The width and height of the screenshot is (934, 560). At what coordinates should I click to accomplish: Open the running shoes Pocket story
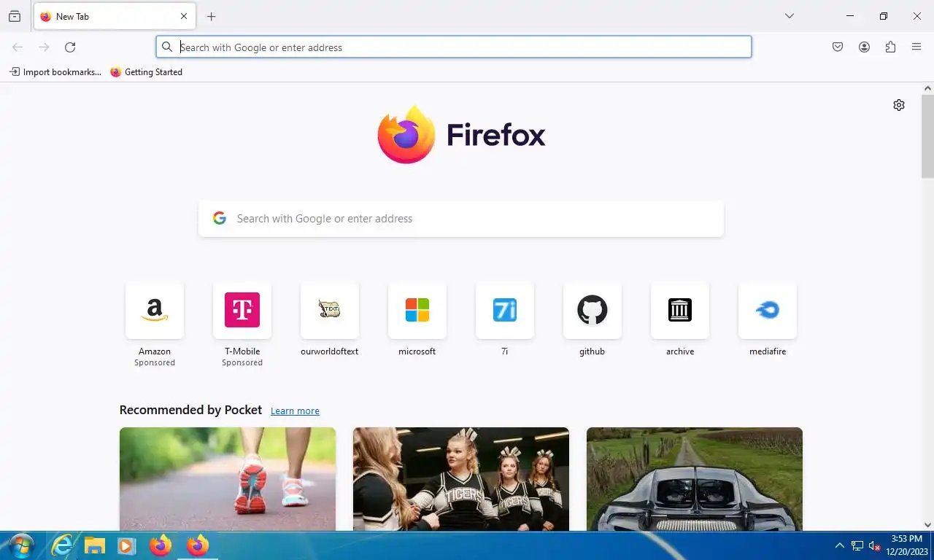228,479
